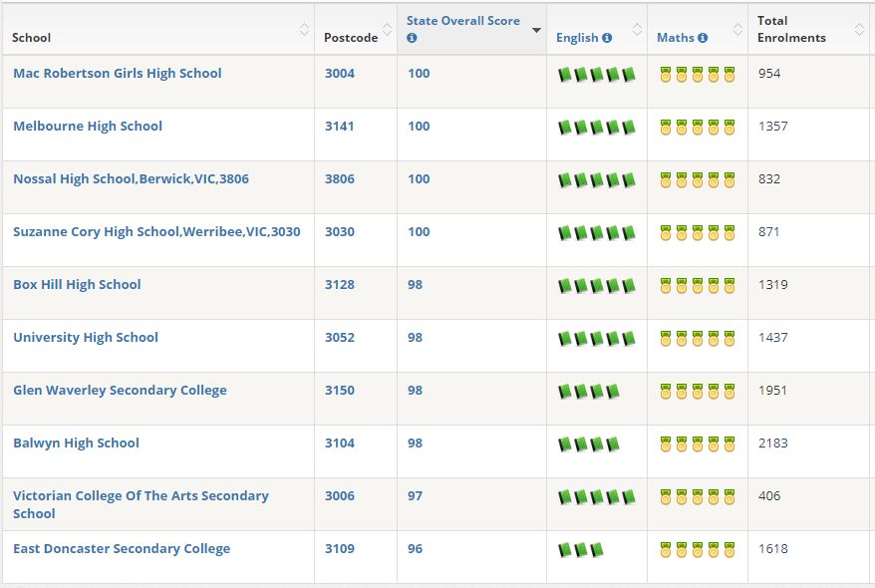Click score 97 for Victorian College

coord(415,496)
